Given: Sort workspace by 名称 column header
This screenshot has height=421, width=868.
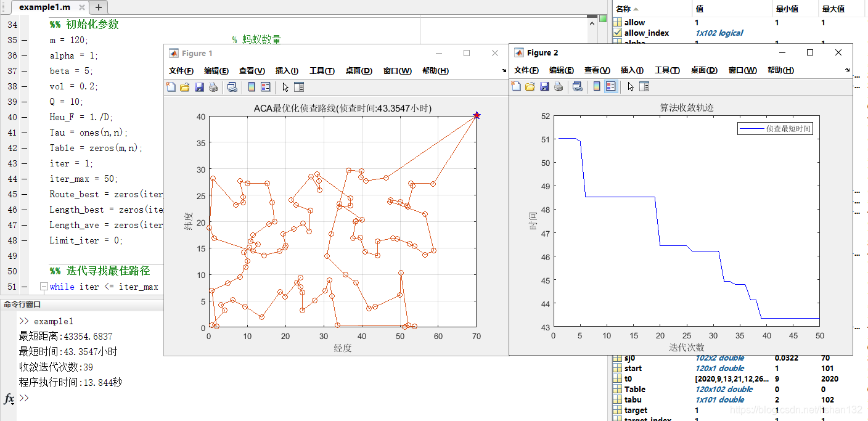Looking at the screenshot, I should click(652, 9).
